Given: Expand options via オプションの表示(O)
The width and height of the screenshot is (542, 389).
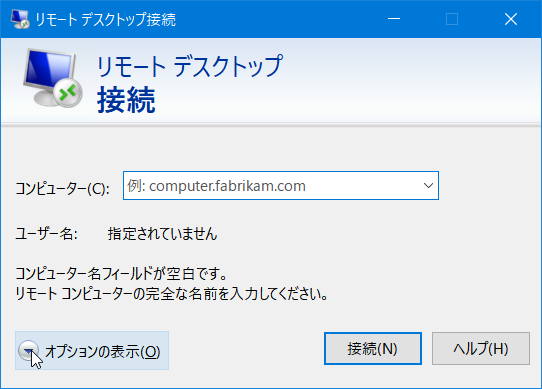Looking at the screenshot, I should coord(92,351).
